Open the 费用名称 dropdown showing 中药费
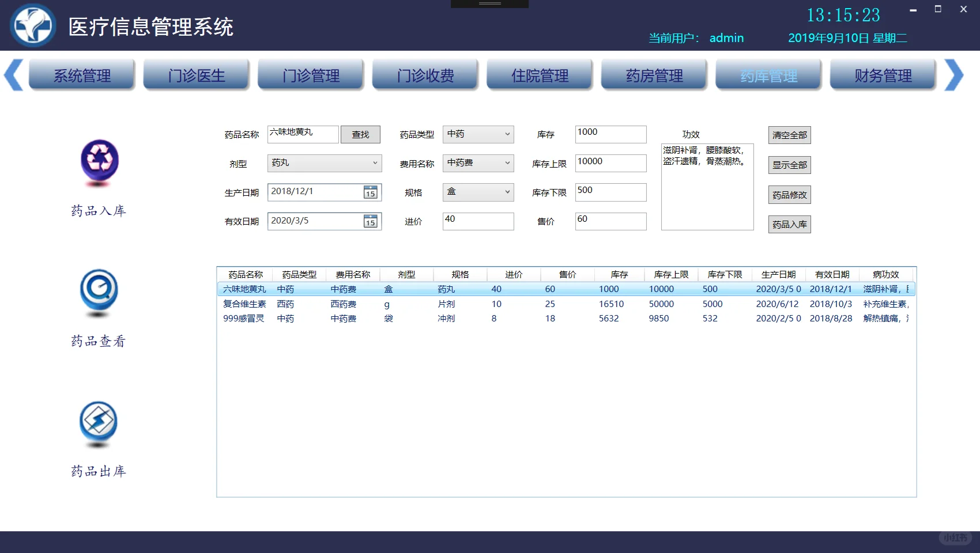The width and height of the screenshot is (980, 553). (x=507, y=163)
